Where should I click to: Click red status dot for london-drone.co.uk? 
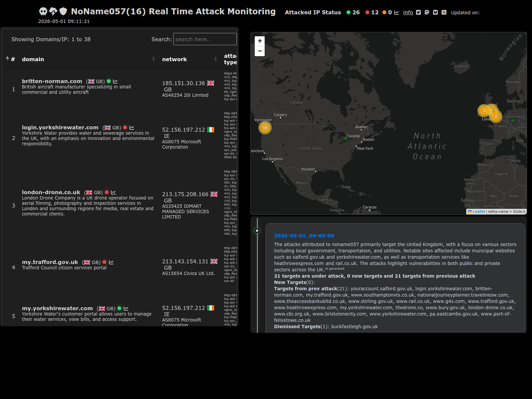[107, 192]
